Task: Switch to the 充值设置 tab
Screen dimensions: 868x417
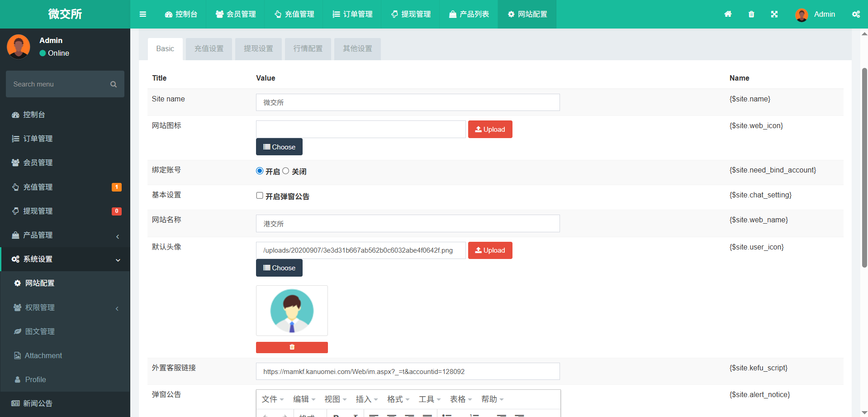Action: pyautogui.click(x=209, y=49)
